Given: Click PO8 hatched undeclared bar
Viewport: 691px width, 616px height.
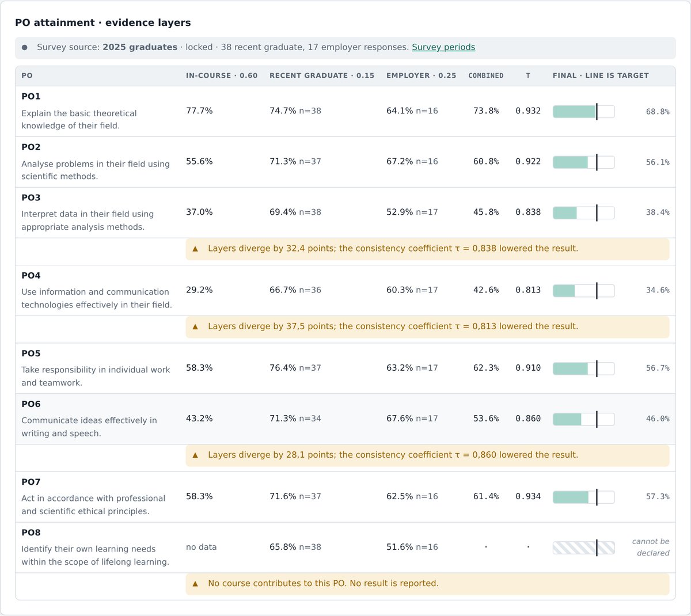Looking at the screenshot, I should point(584,547).
